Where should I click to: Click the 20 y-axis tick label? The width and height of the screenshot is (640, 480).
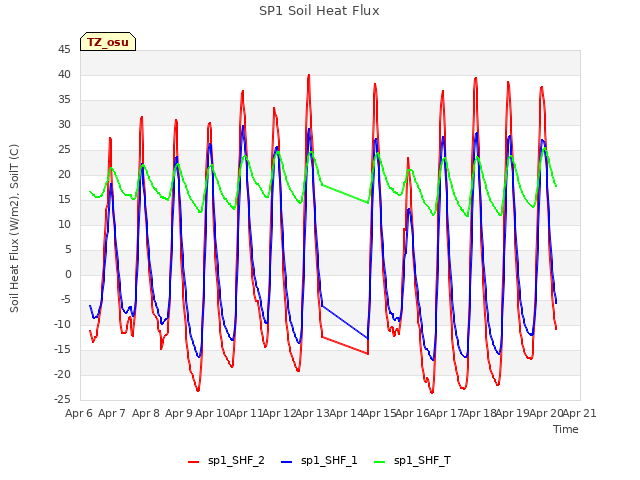point(64,174)
